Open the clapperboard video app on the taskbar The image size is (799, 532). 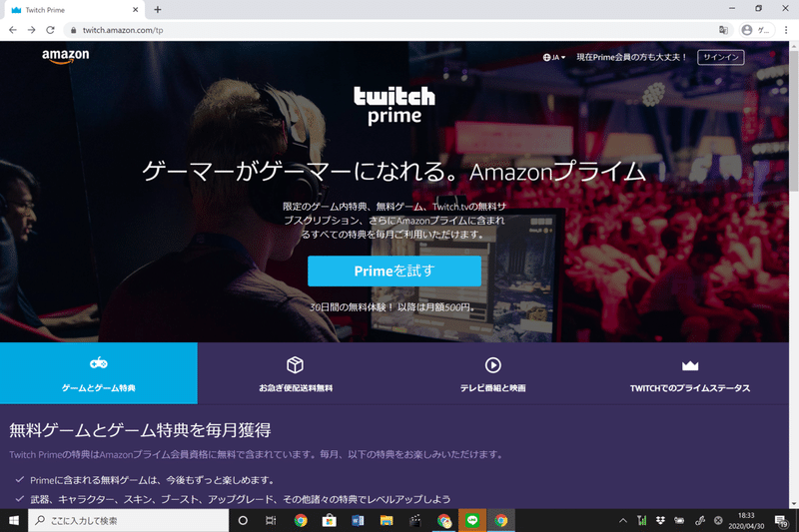pos(415,520)
